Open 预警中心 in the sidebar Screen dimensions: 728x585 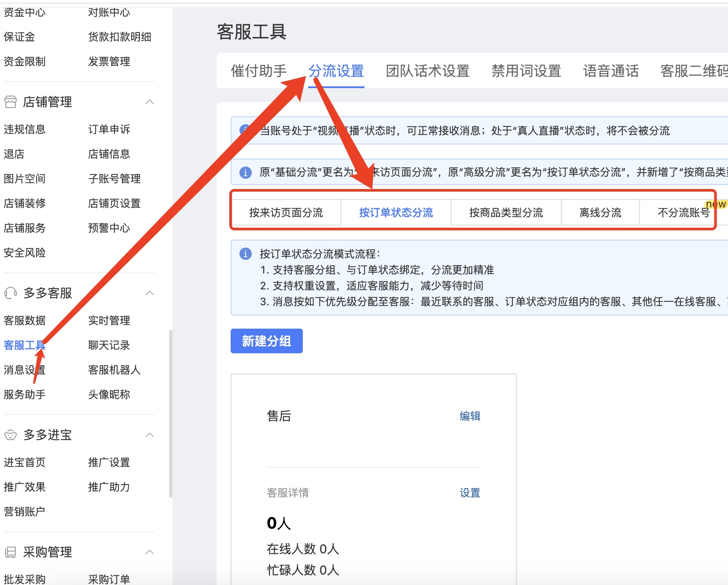tap(109, 228)
